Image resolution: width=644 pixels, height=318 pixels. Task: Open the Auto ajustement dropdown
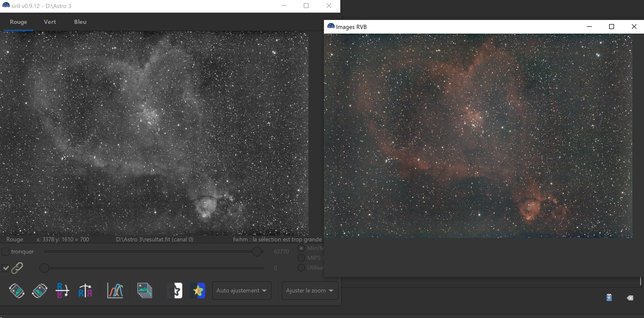click(x=242, y=291)
